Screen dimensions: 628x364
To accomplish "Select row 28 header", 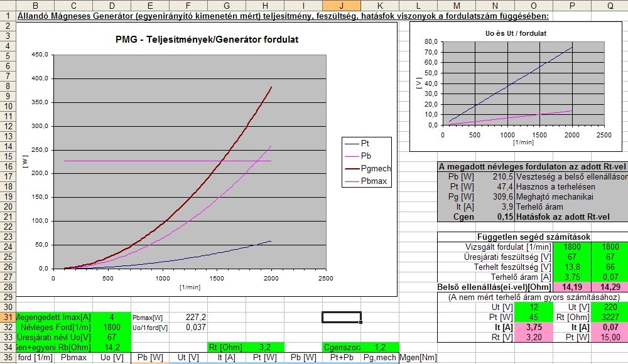I will [8, 287].
